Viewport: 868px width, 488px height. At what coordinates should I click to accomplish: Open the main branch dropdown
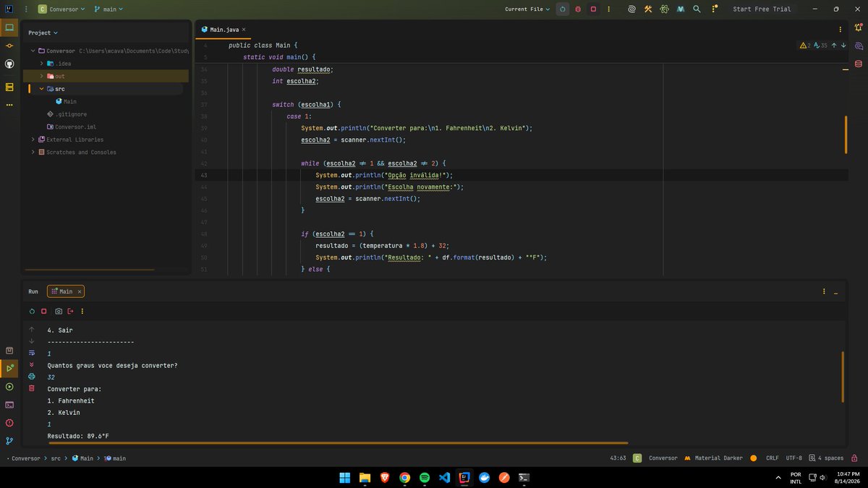point(109,9)
